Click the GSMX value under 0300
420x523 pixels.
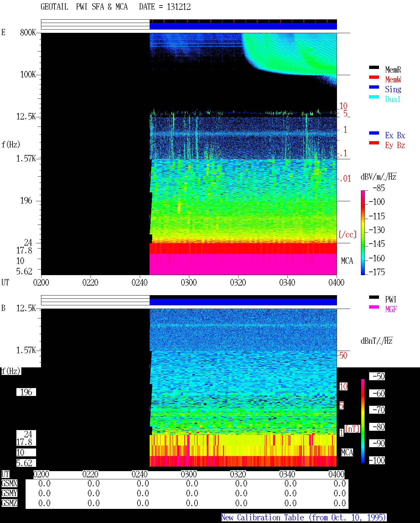pos(192,483)
